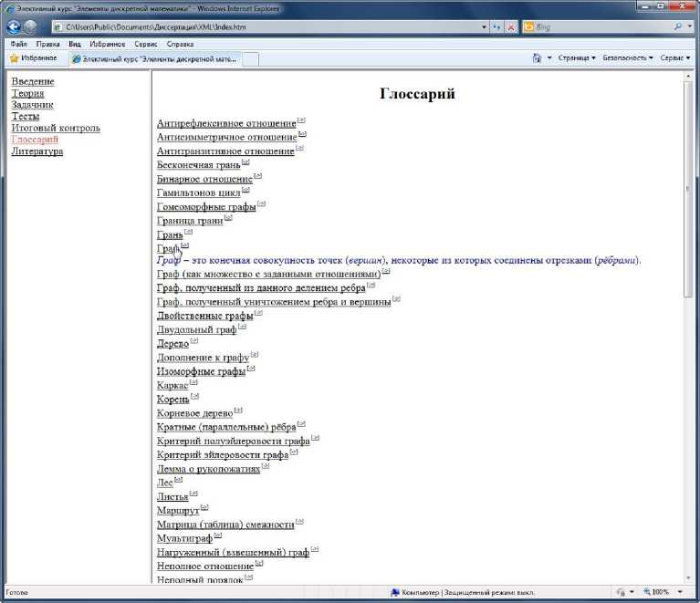Viewport: 700px width, 603px height.
Task: Click the Кратные (параллельные) рёбра term
Action: pos(226,427)
